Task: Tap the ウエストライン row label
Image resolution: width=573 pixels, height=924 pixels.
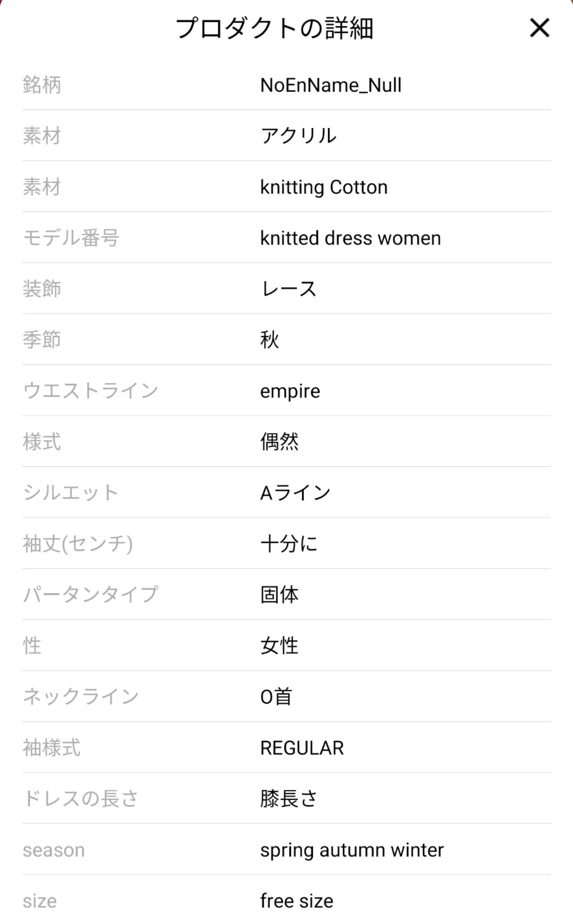Action: coord(91,391)
